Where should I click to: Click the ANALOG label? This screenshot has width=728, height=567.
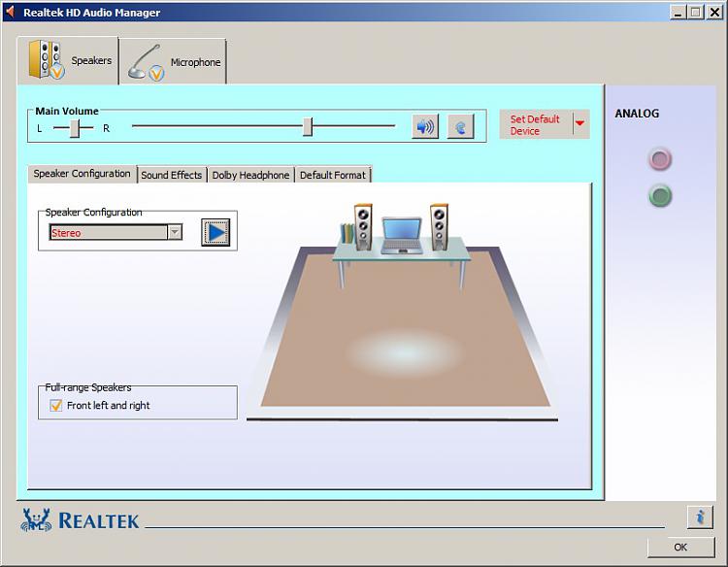point(637,114)
